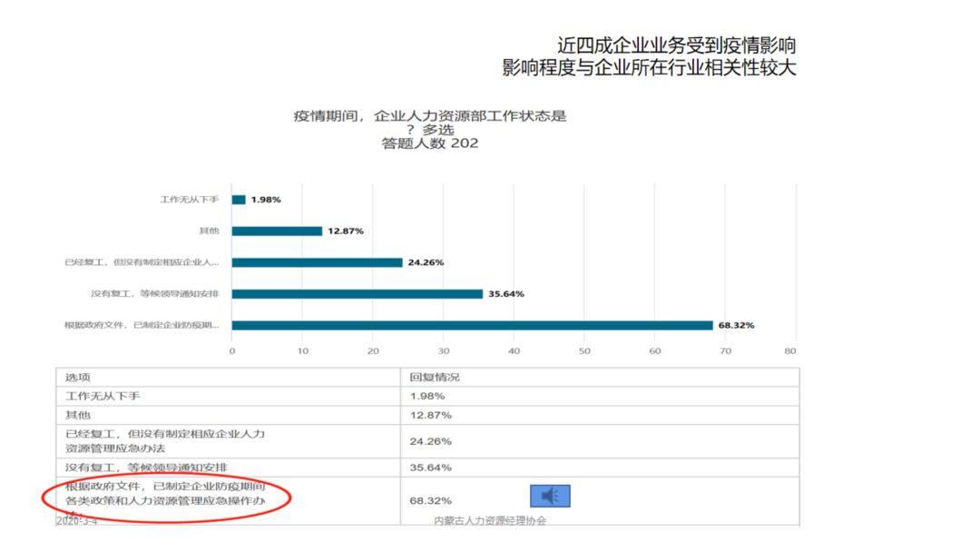
Task: Click the chart title about 企业人力资源部工作状态
Action: [x=430, y=116]
